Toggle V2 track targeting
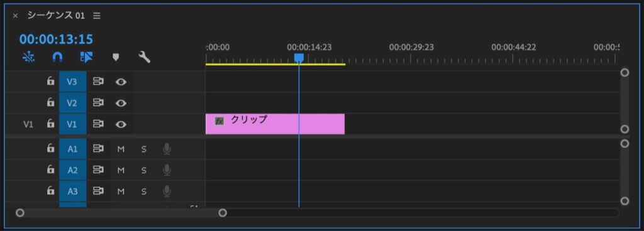This screenshot has height=231, width=644. click(72, 103)
